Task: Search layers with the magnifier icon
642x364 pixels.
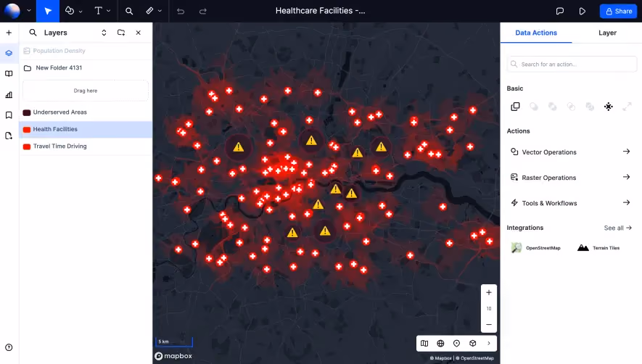Action: coord(33,33)
